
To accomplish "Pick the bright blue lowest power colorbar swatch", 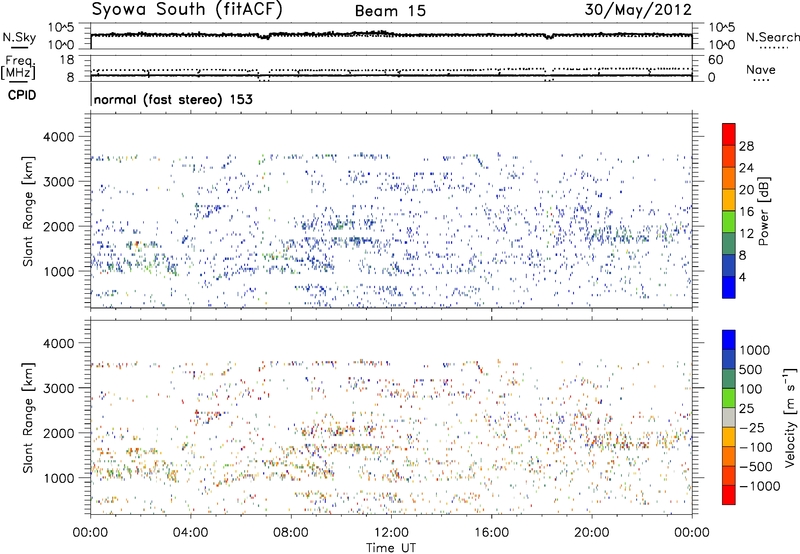I will [x=729, y=287].
